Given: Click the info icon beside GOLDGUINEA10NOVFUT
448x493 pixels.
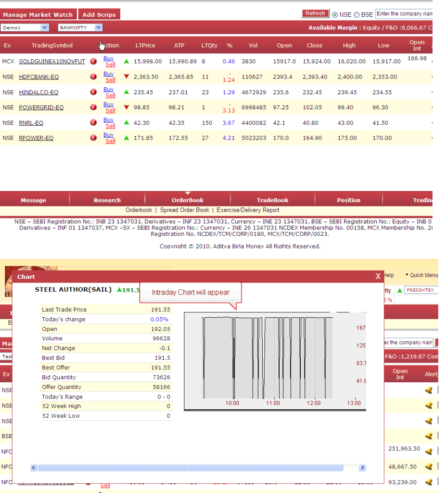Looking at the screenshot, I should pyautogui.click(x=93, y=61).
